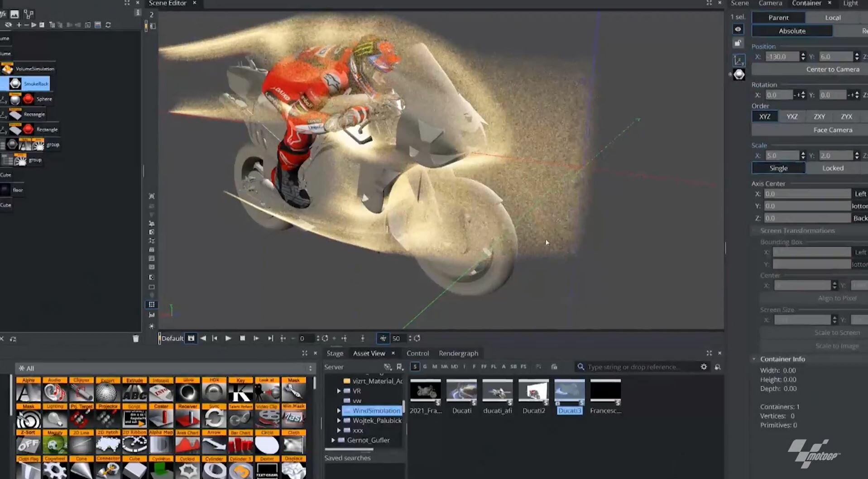Image resolution: width=868 pixels, height=479 pixels.
Task: Click the Key plugin icon
Action: (240, 390)
